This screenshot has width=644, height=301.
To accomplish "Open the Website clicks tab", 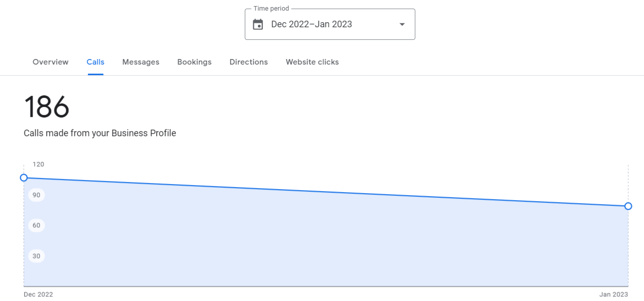I will point(312,62).
